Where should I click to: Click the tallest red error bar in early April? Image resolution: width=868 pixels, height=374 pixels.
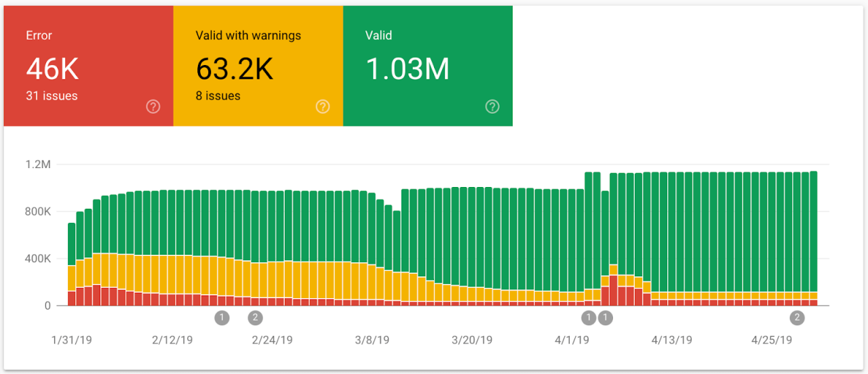(613, 290)
